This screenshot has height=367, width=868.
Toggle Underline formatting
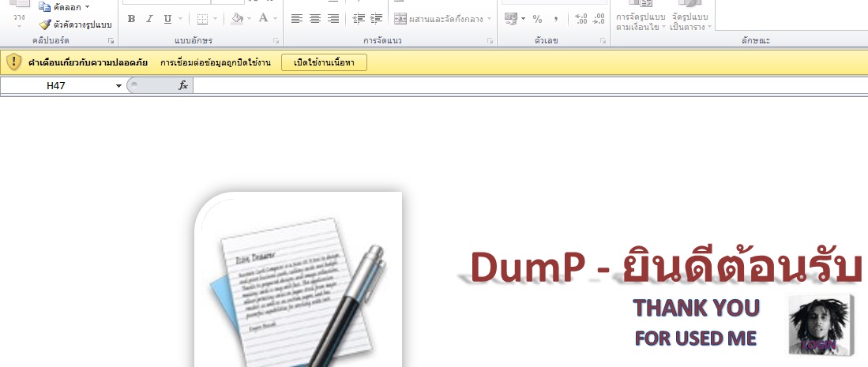coord(167,19)
